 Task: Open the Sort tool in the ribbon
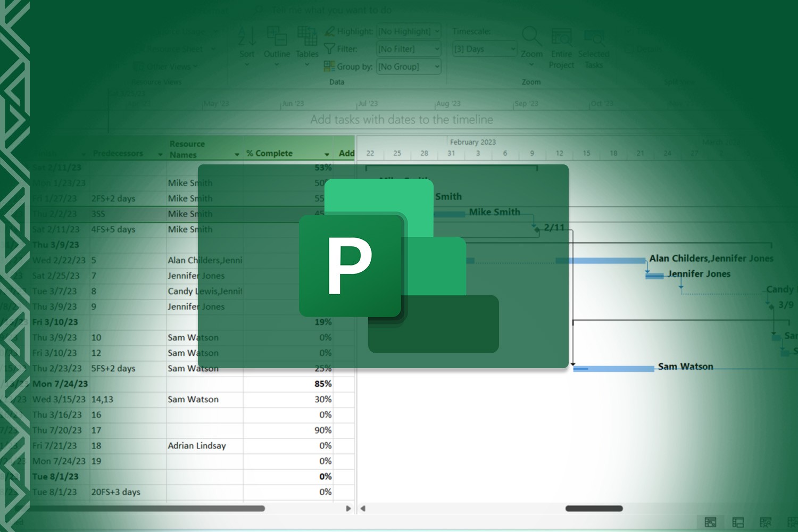click(247, 45)
